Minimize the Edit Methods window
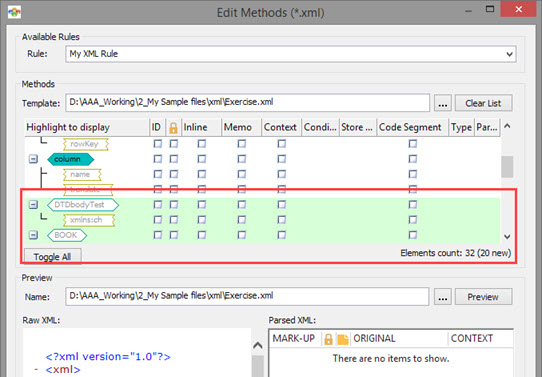 (469, 10)
